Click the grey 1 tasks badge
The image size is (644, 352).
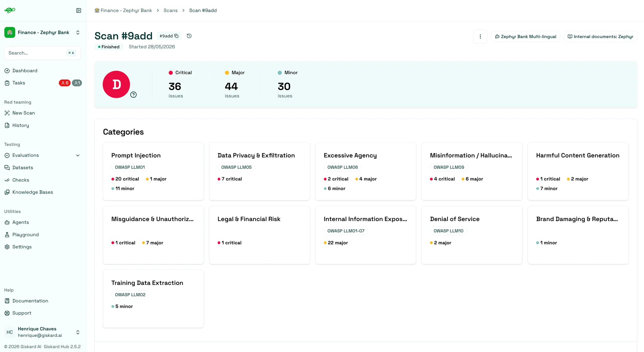coord(77,83)
